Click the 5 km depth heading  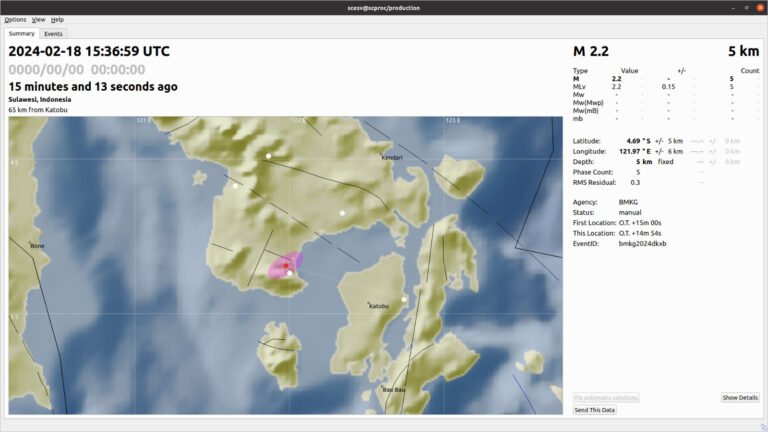(x=743, y=51)
